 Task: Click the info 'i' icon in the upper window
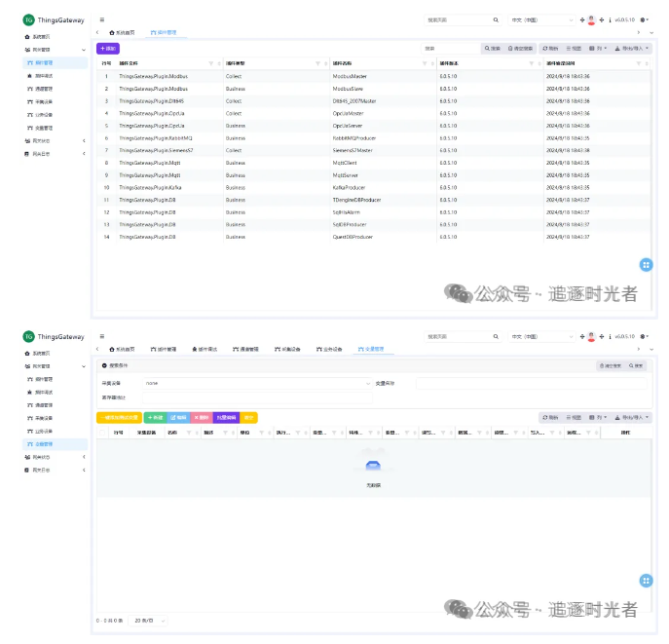pyautogui.click(x=610, y=20)
